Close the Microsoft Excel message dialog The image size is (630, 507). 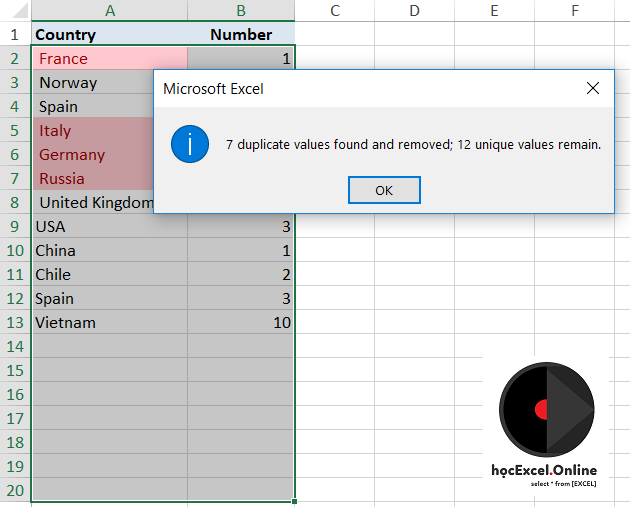coord(593,88)
